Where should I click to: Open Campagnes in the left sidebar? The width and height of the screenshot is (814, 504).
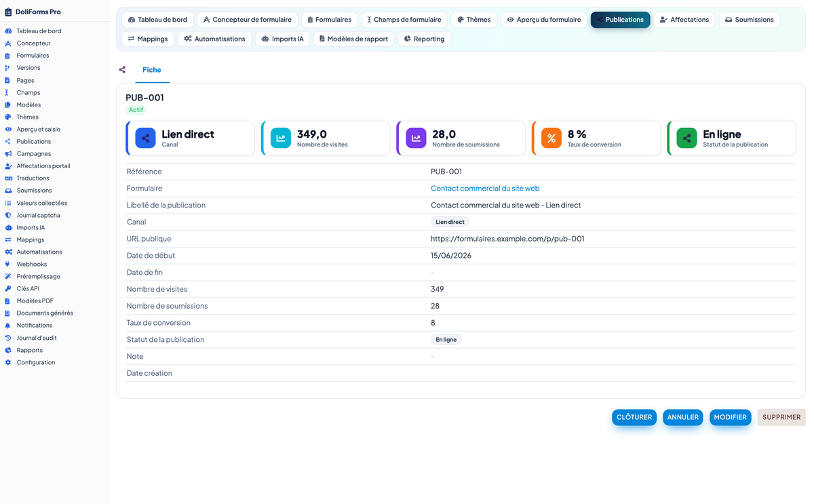[x=34, y=154]
